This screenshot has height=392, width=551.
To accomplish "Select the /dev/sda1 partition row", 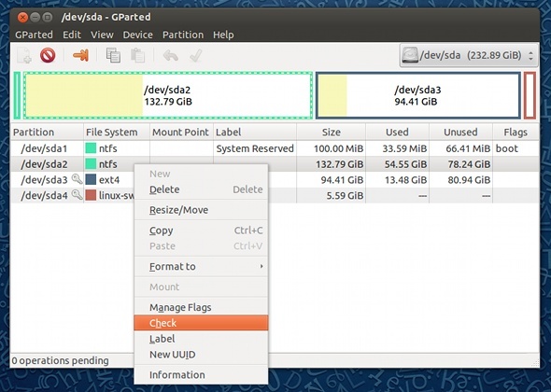I will (275, 148).
